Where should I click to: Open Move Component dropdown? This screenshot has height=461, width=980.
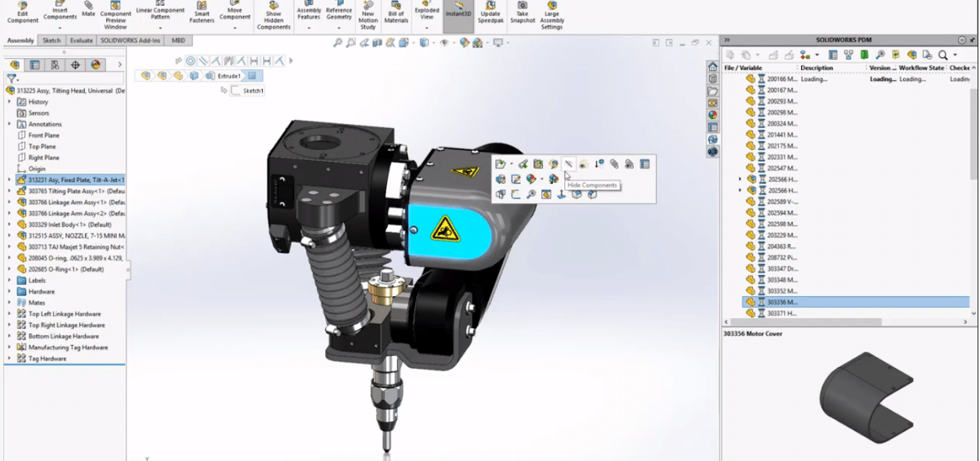pyautogui.click(x=234, y=28)
